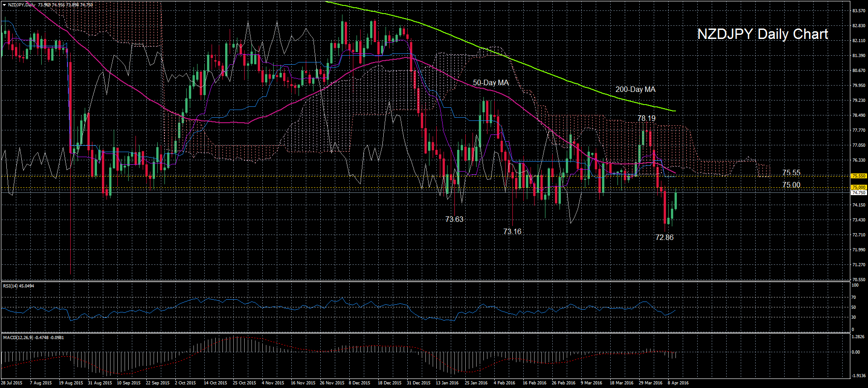Click the 73.16 low price annotation
Image resolution: width=868 pixels, height=388 pixels.
512,231
